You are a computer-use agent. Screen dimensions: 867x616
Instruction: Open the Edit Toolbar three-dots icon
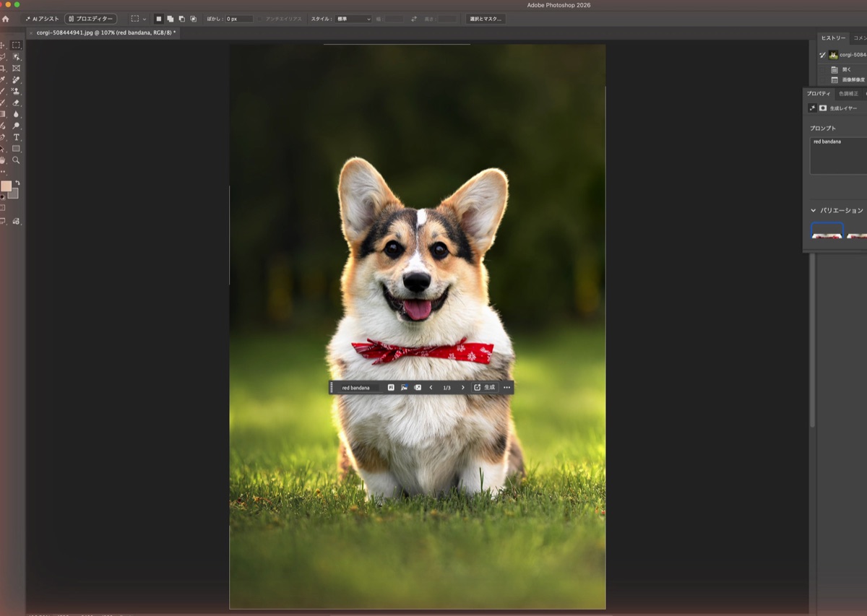(3, 172)
